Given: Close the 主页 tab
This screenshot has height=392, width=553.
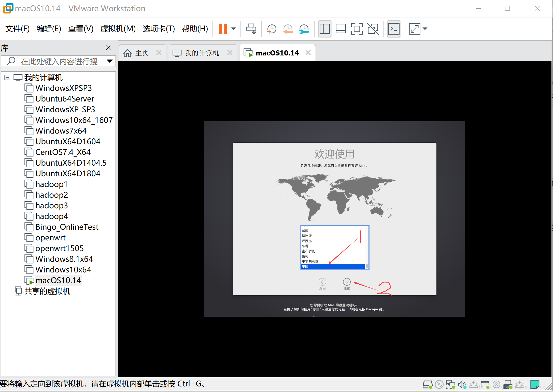Looking at the screenshot, I should click(x=159, y=53).
